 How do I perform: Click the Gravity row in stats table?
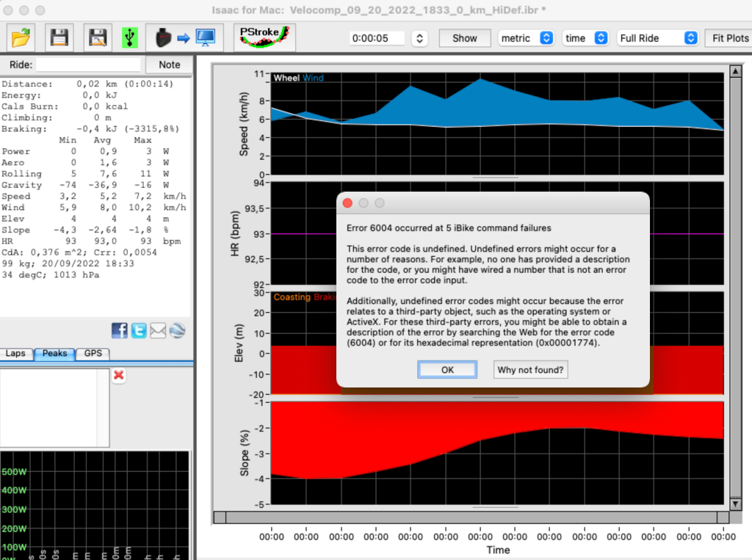tap(85, 185)
